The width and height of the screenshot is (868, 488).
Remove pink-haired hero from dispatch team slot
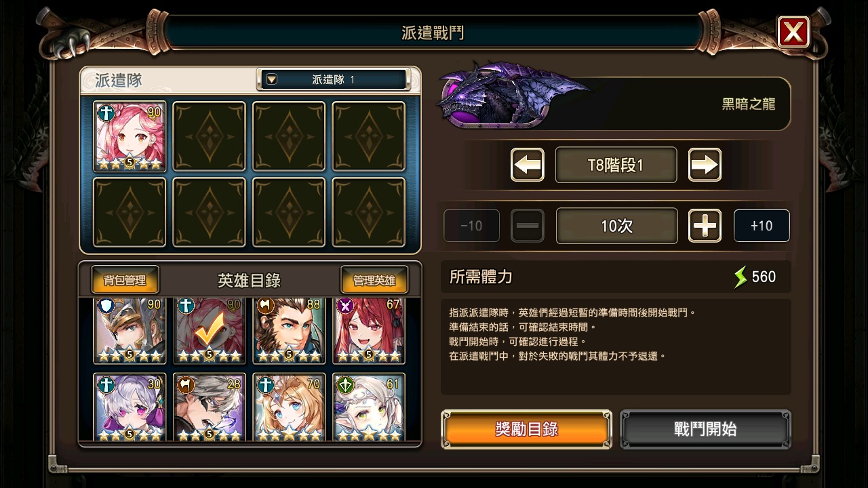(130, 136)
